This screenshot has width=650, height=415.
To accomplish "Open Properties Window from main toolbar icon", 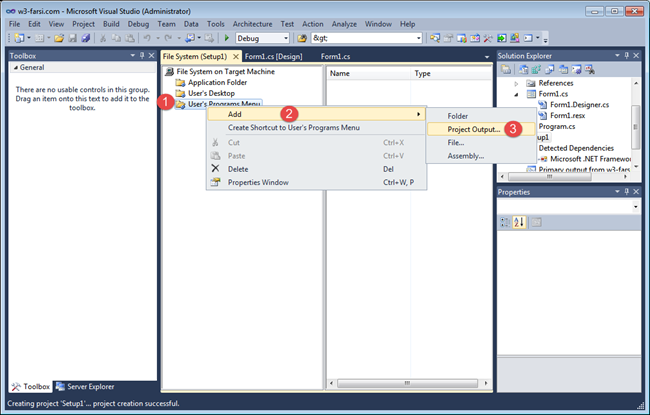I will coord(448,38).
